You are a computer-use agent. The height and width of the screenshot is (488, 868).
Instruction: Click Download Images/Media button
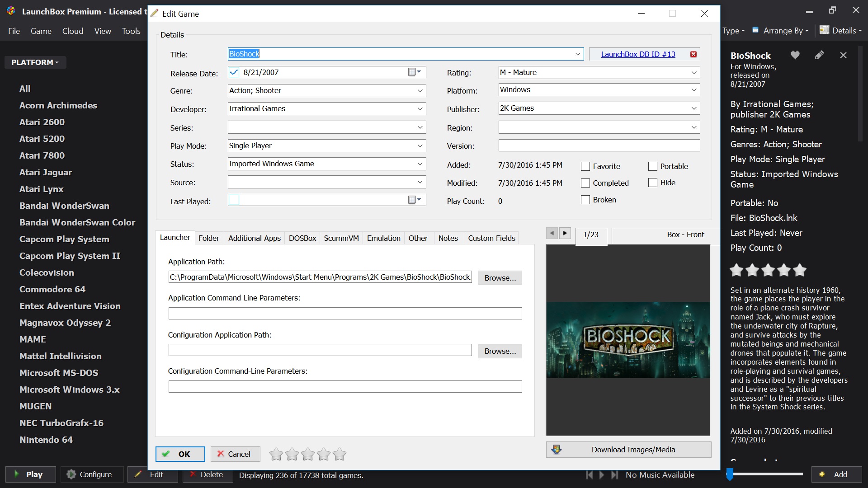click(628, 450)
